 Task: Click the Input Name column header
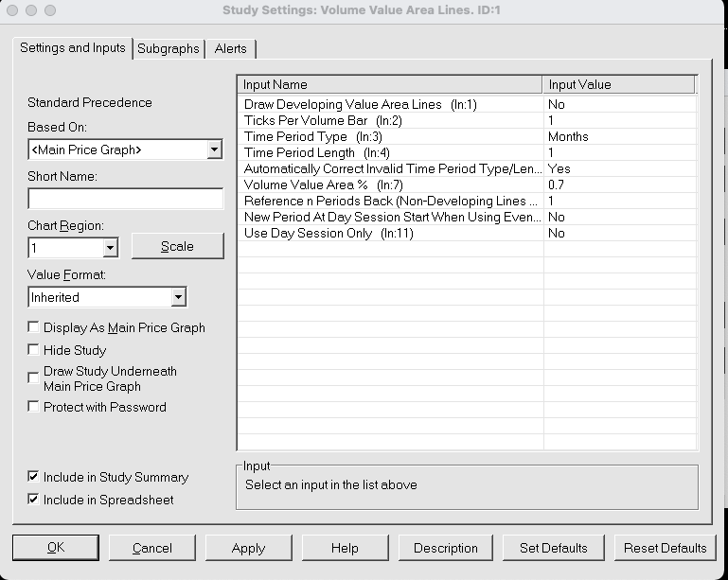(390, 84)
